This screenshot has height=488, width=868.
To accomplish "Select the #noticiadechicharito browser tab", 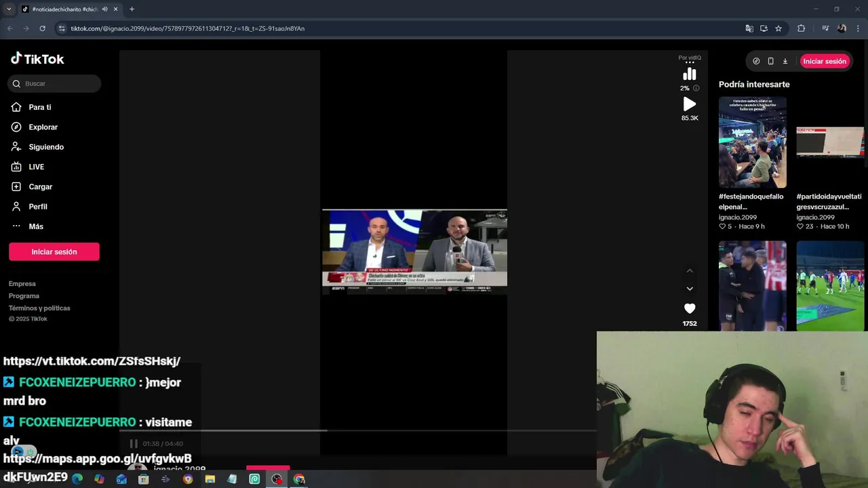I will click(64, 9).
